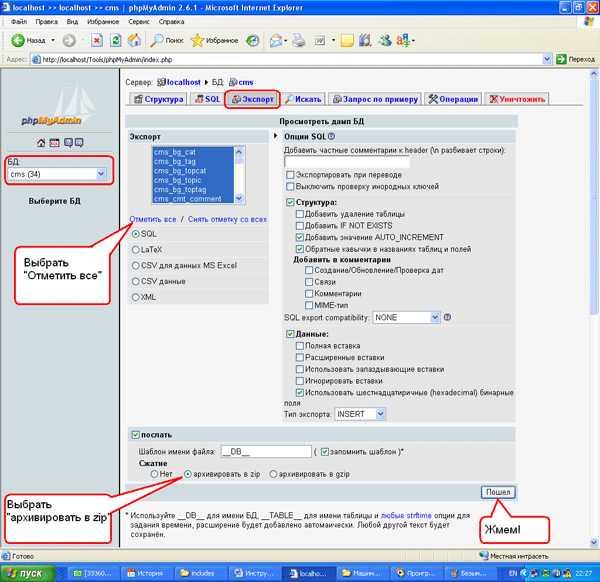Toggle the запомнить шаблон checkbox
Image resolution: width=600 pixels, height=582 pixels.
pos(325,452)
